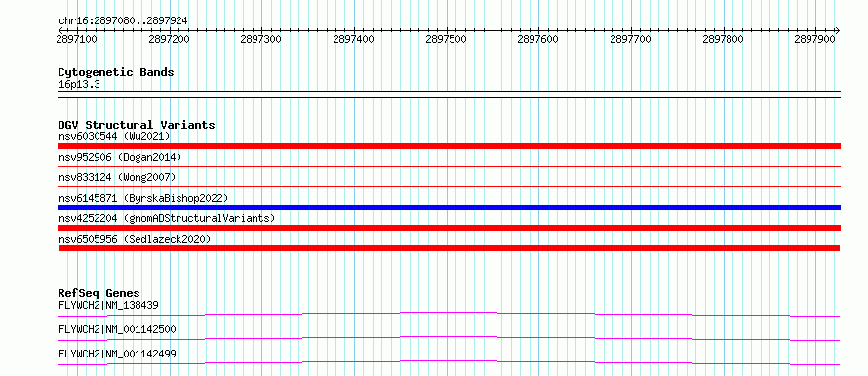868x376 pixels.
Task: Select the DGV Structural Variants track title
Action: click(137, 125)
